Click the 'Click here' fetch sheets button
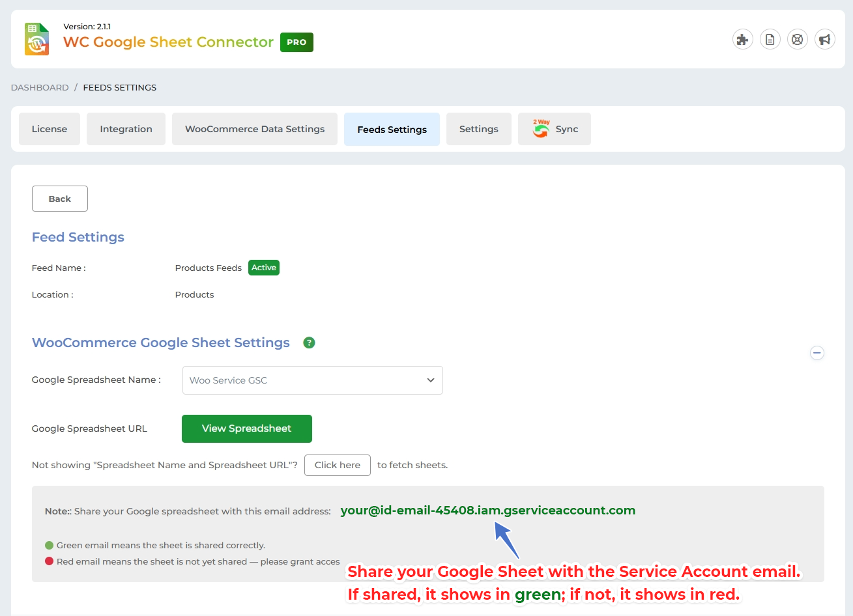This screenshot has width=853, height=616. pos(337,465)
